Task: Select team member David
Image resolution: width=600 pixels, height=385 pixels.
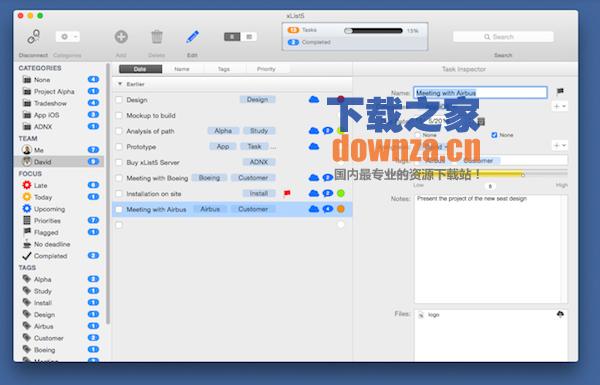Action: pos(58,162)
